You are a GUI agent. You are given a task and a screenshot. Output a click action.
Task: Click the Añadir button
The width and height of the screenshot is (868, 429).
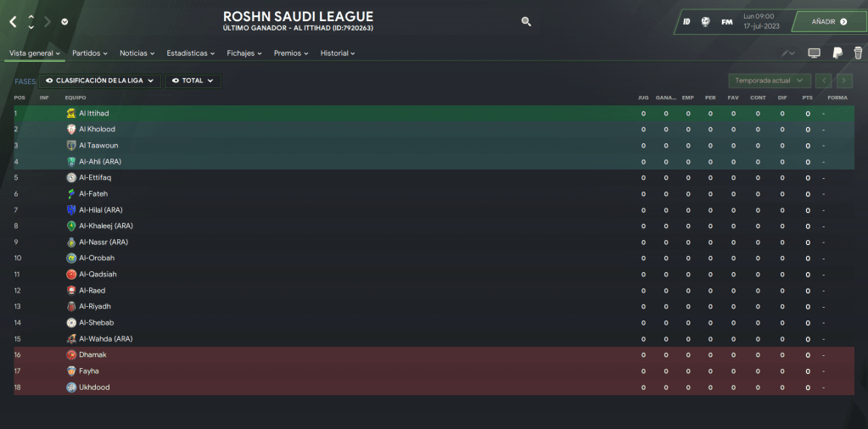(x=828, y=21)
